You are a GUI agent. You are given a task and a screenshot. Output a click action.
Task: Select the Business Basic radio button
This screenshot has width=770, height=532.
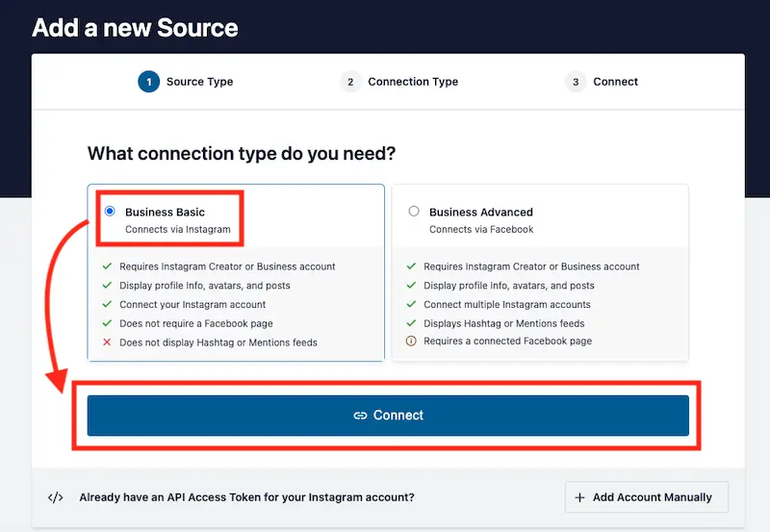pyautogui.click(x=110, y=211)
